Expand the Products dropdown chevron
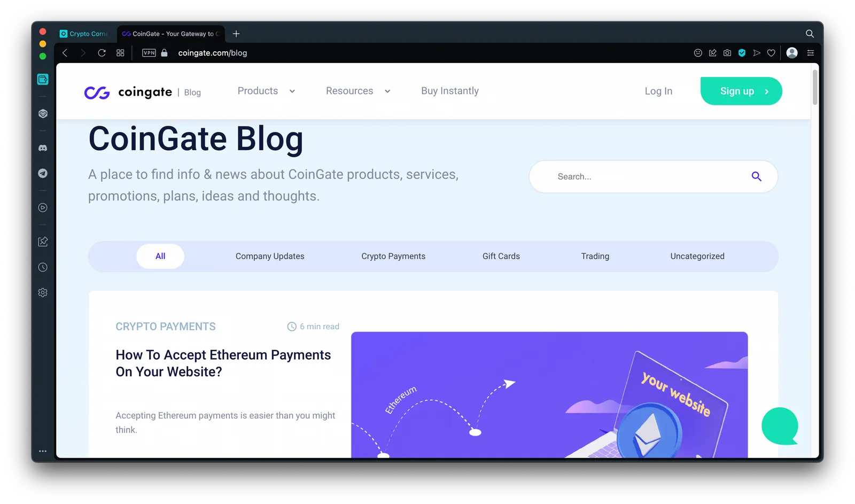 tap(292, 91)
